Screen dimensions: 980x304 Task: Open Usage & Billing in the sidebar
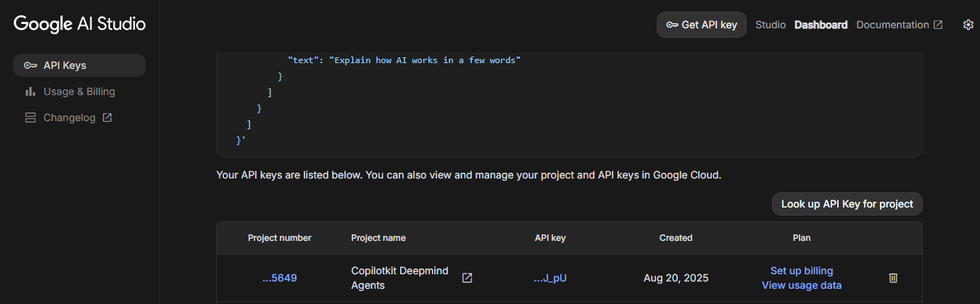[x=80, y=91]
